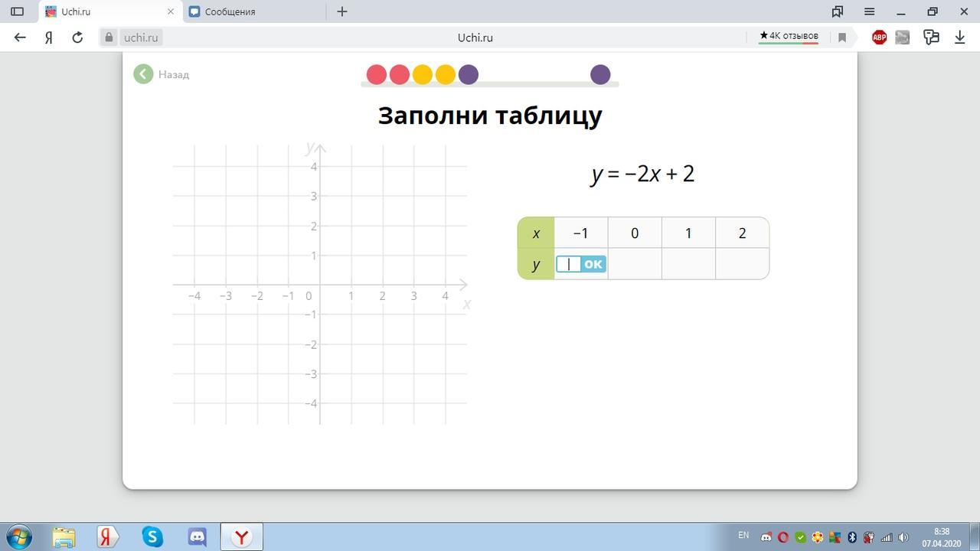Click the x header cell in table

point(536,233)
